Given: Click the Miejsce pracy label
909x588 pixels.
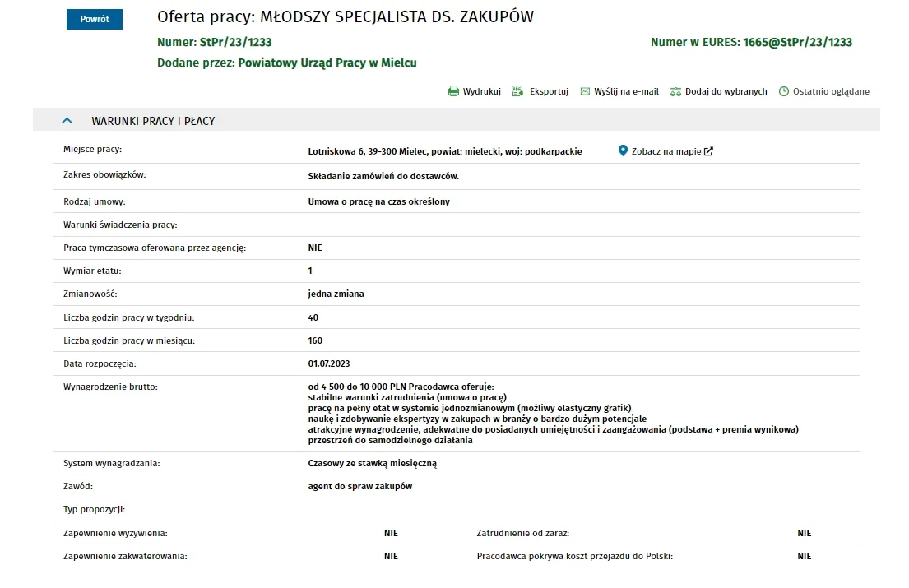Looking at the screenshot, I should pos(92,150).
